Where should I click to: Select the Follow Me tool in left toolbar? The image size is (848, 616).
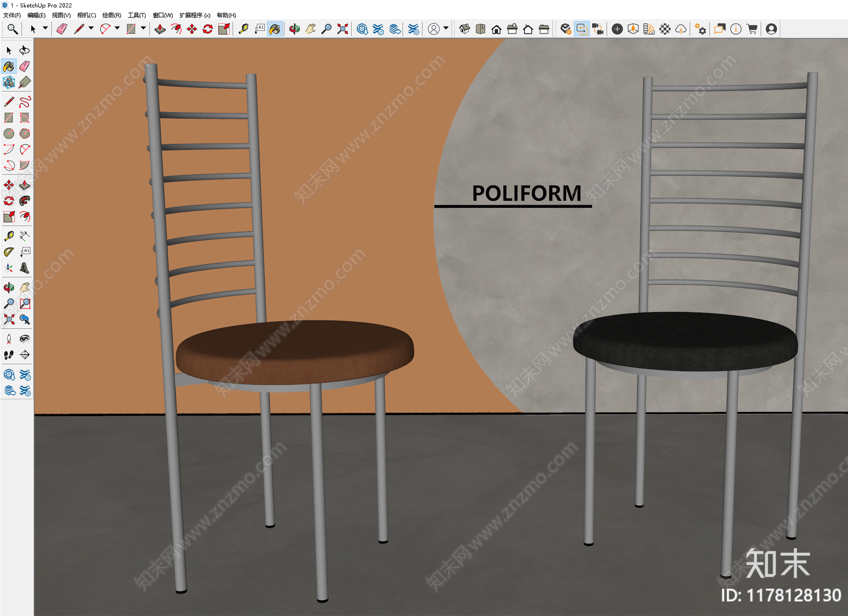[x=25, y=201]
